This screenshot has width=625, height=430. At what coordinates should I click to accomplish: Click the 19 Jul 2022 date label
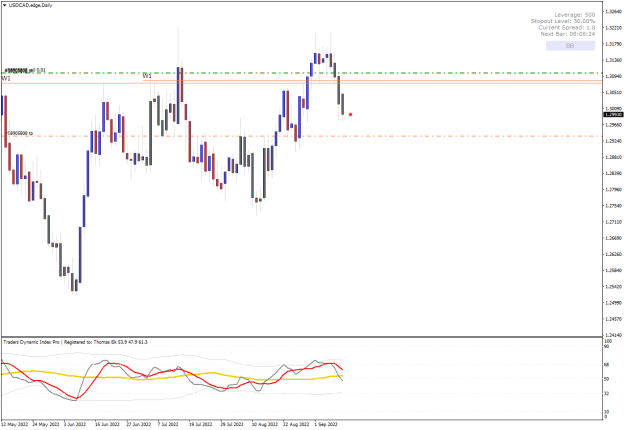click(x=200, y=424)
